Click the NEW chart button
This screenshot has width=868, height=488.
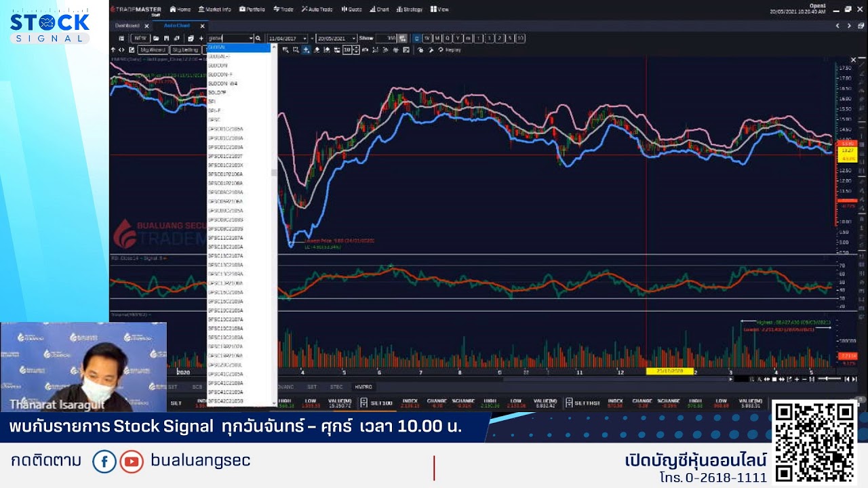coord(140,39)
